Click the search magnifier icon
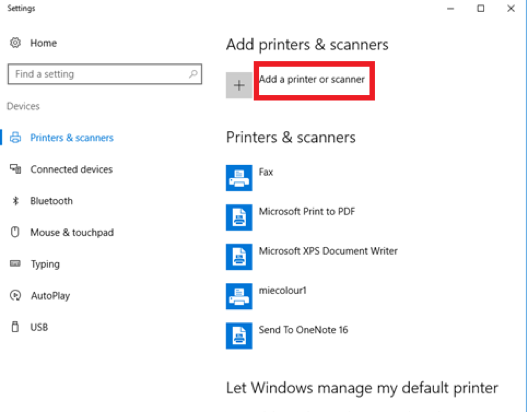The height and width of the screenshot is (412, 528). (193, 74)
